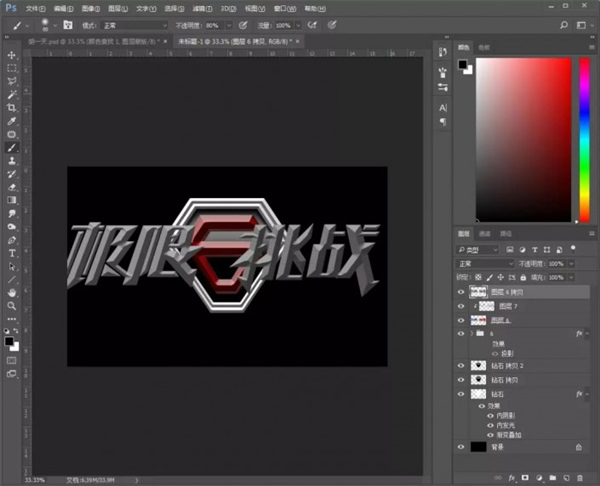
Task: Select the Eraser tool
Action: pos(11,187)
